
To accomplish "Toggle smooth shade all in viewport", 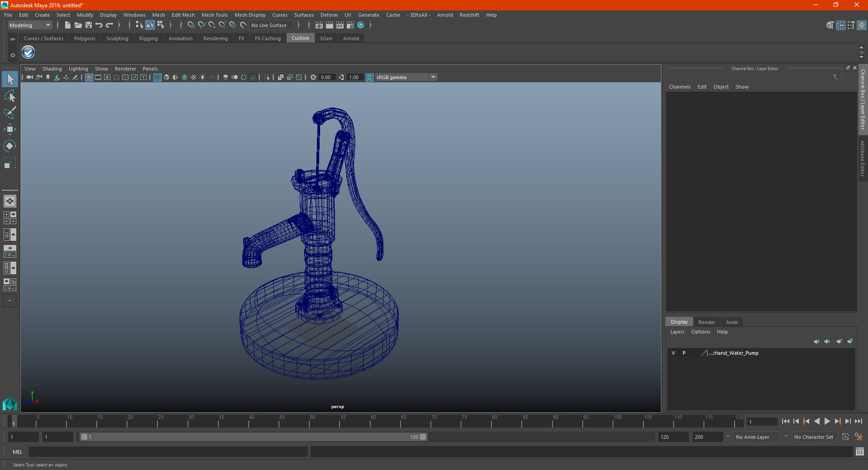I will 166,77.
